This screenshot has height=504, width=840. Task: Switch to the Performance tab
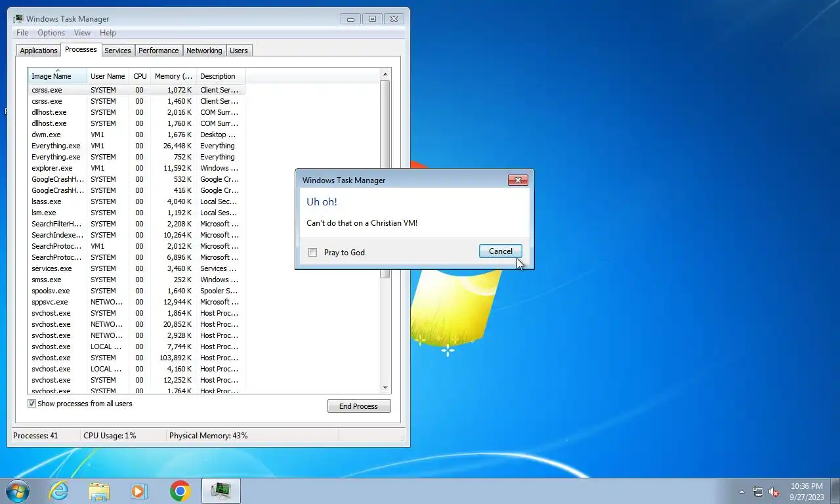tap(158, 51)
